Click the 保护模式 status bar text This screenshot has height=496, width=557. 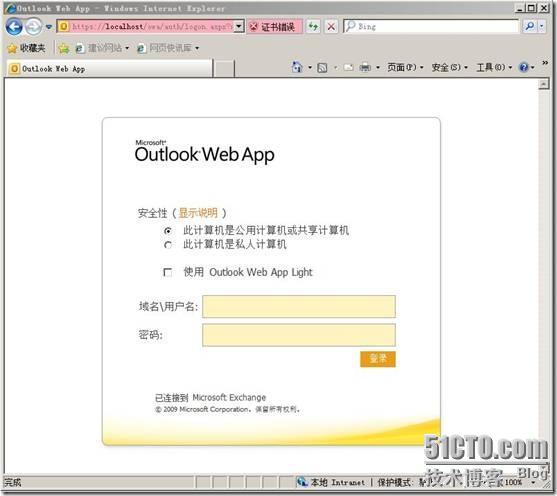click(x=395, y=482)
